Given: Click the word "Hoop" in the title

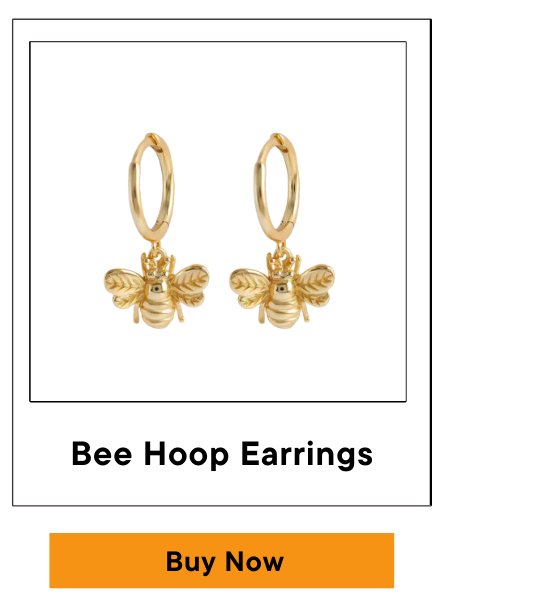Looking at the screenshot, I should point(186,455).
